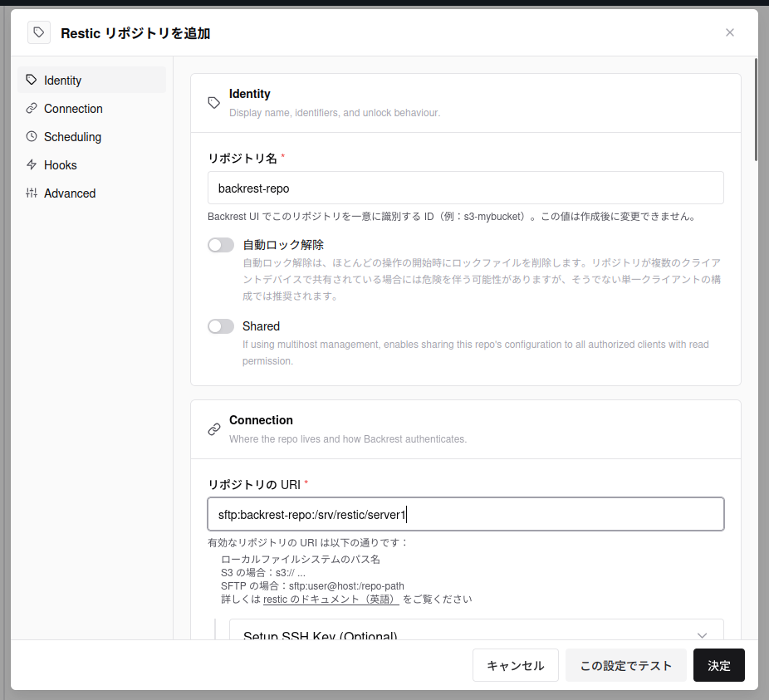Viewport: 769px width, 700px height.
Task: Click the リポジトリ名 input field
Action: click(465, 188)
